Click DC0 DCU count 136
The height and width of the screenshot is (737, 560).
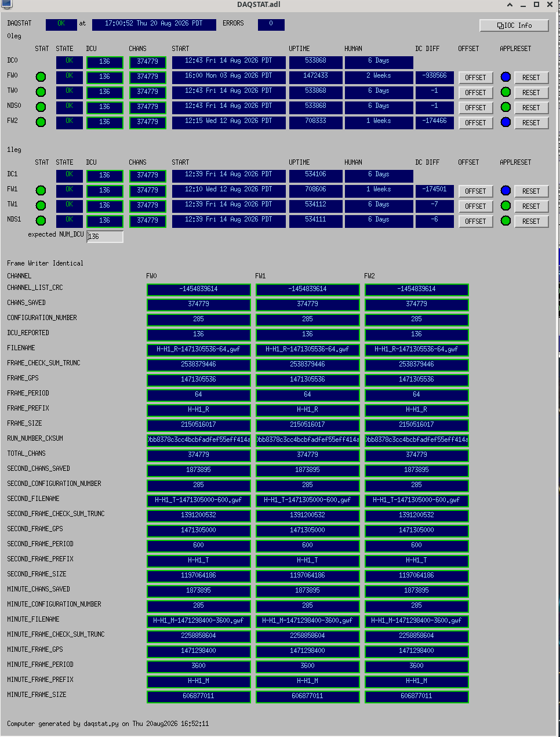coord(105,62)
